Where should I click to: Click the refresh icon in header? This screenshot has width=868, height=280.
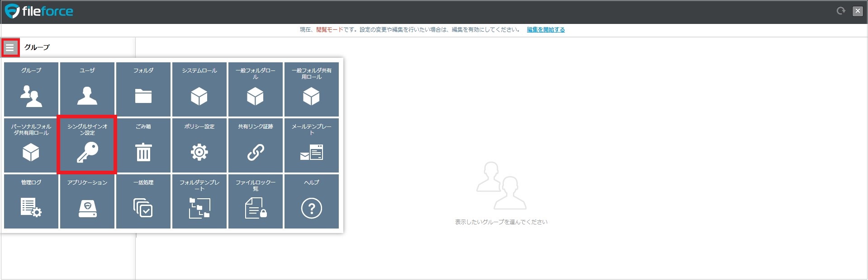tap(841, 11)
